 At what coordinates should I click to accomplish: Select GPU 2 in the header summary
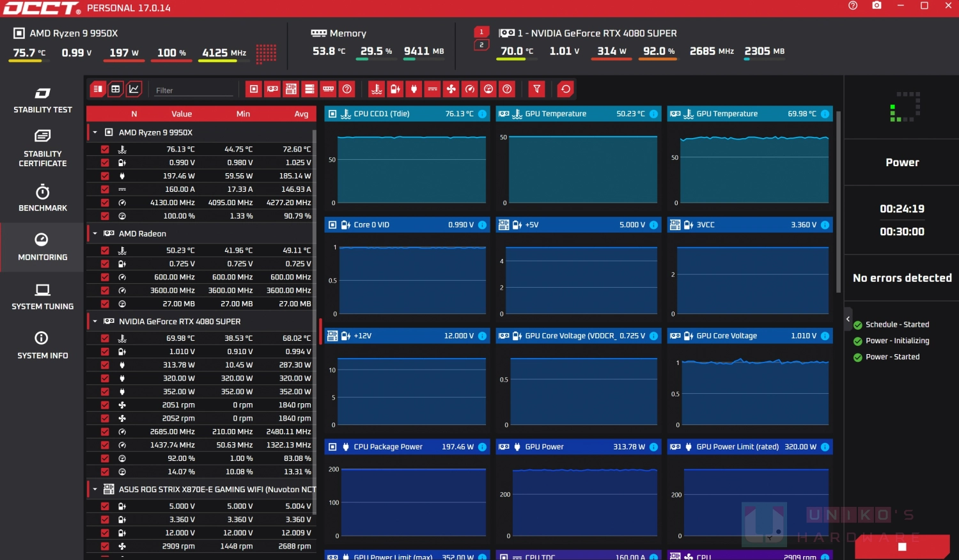click(481, 45)
